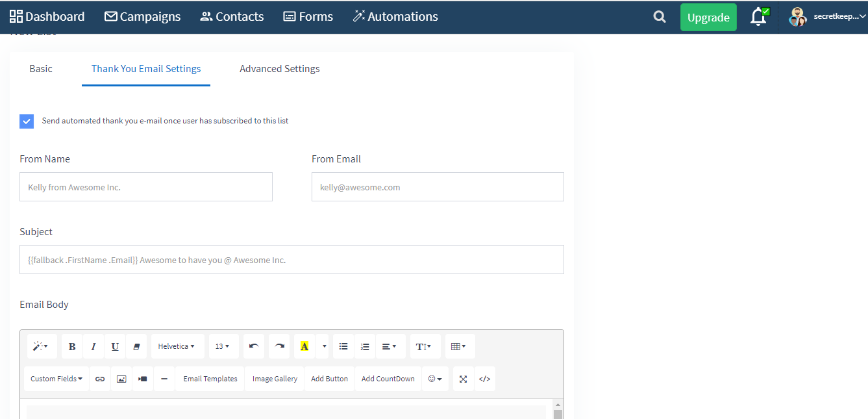Click the insert video icon
868x419 pixels.
pyautogui.click(x=143, y=379)
